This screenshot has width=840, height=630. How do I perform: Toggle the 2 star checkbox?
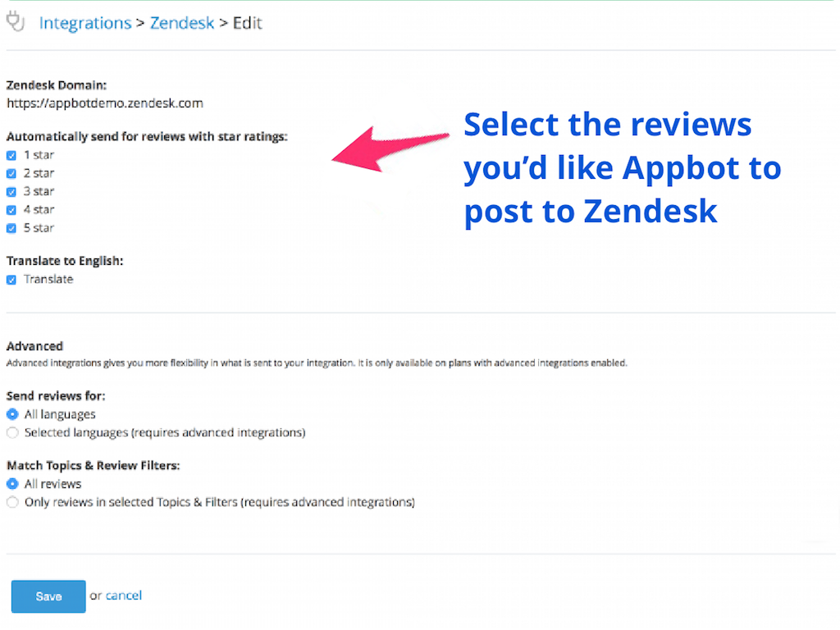tap(11, 173)
